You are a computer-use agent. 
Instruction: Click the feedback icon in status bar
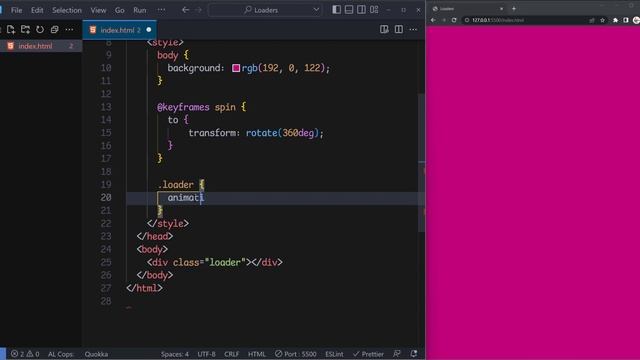[397, 354]
